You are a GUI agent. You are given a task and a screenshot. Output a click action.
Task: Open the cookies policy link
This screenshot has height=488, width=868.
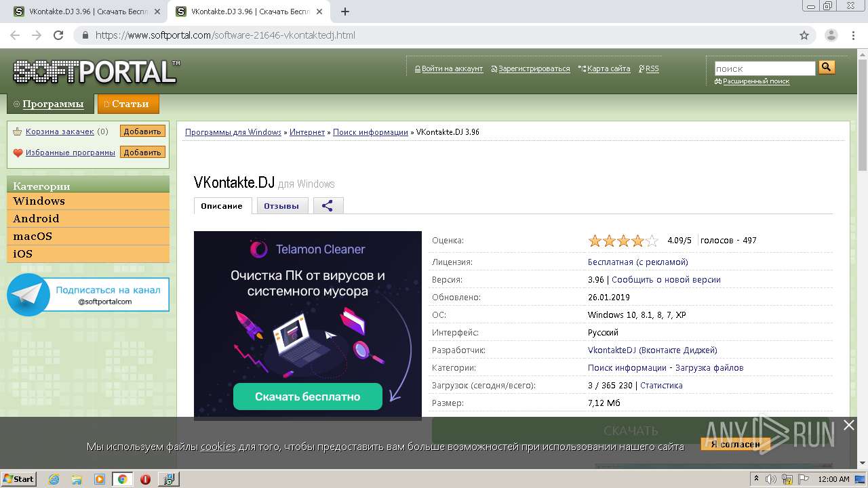(x=218, y=447)
